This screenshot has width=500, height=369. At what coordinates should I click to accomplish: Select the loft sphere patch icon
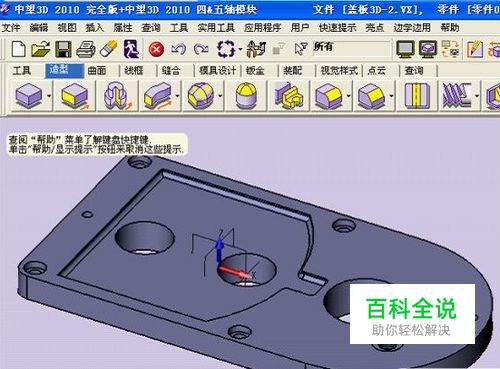[200, 96]
